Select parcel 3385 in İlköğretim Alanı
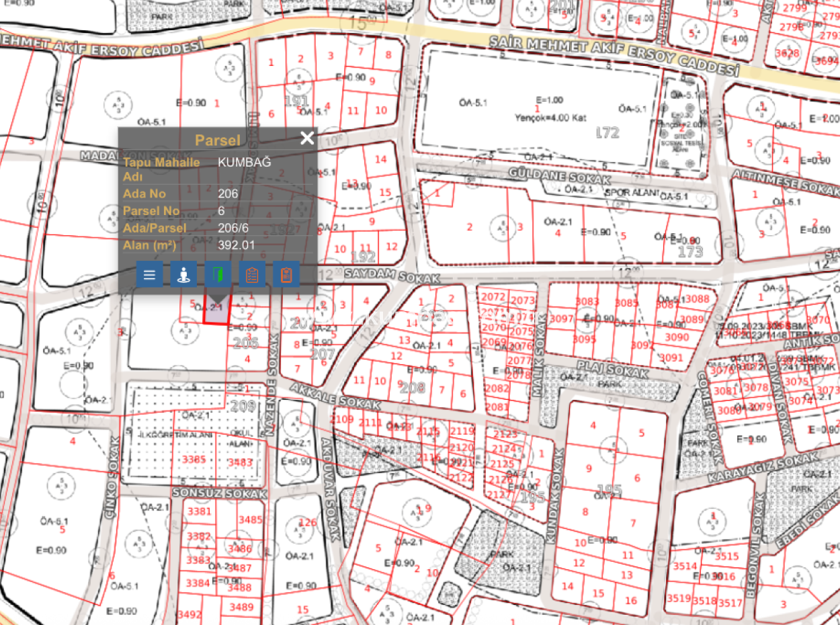This screenshot has height=625, width=840. pyautogui.click(x=194, y=460)
